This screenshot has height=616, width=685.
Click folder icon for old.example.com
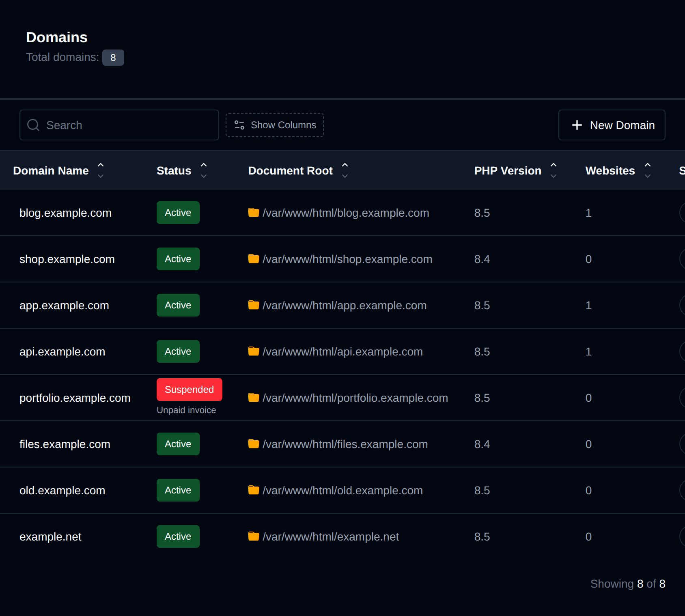click(x=254, y=490)
